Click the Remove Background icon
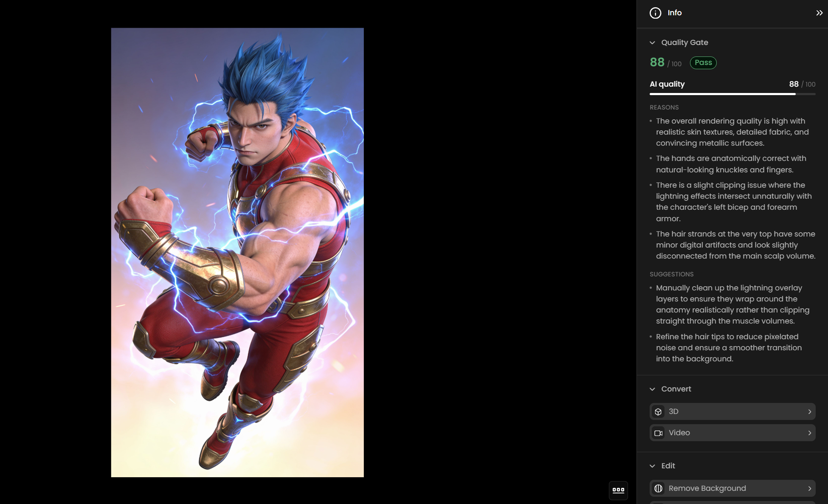The image size is (828, 504). coord(658,488)
